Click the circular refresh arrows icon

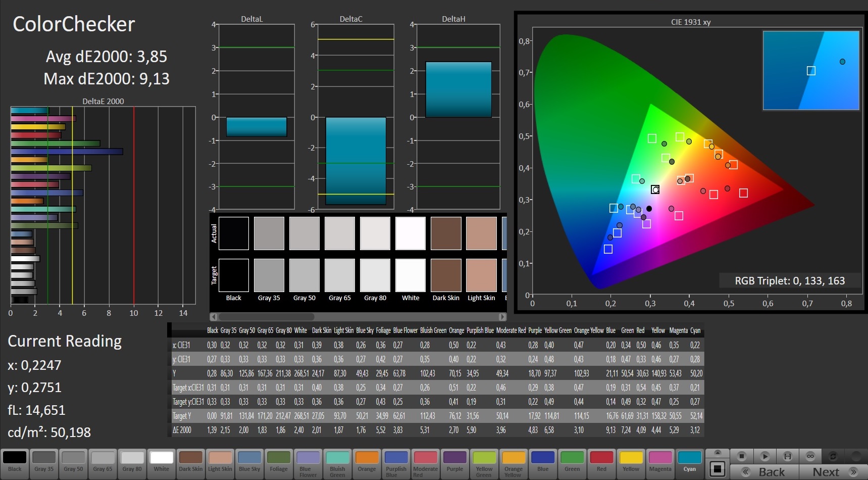point(833,456)
